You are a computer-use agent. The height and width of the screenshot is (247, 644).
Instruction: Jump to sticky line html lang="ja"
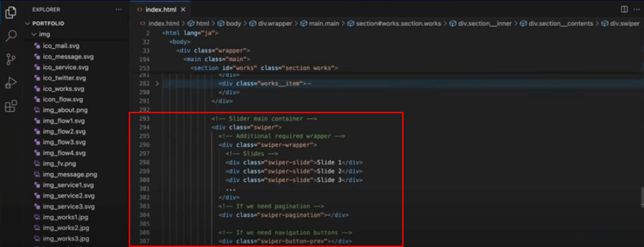[190, 33]
